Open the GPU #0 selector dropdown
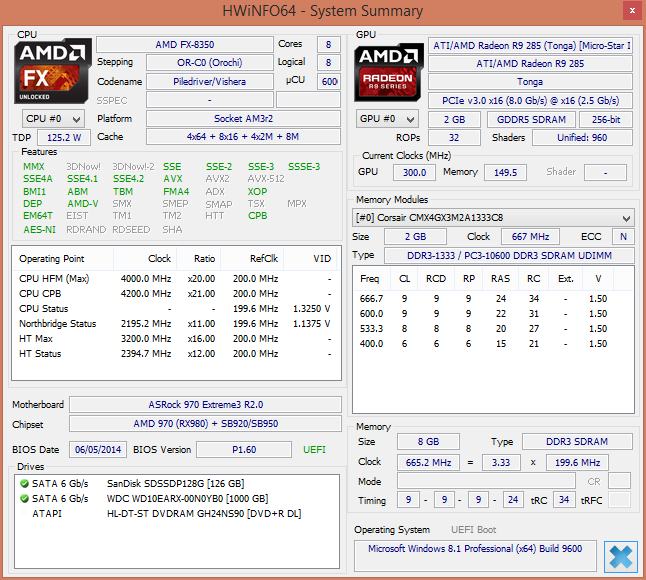 [387, 119]
